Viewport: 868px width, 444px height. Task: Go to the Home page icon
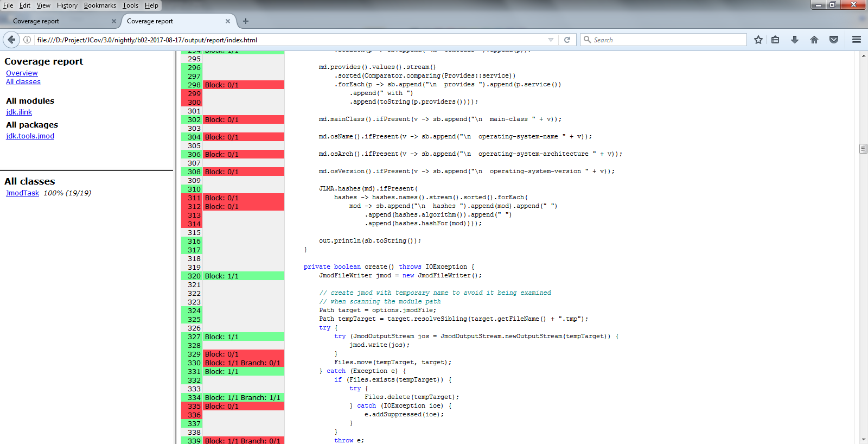tap(814, 40)
